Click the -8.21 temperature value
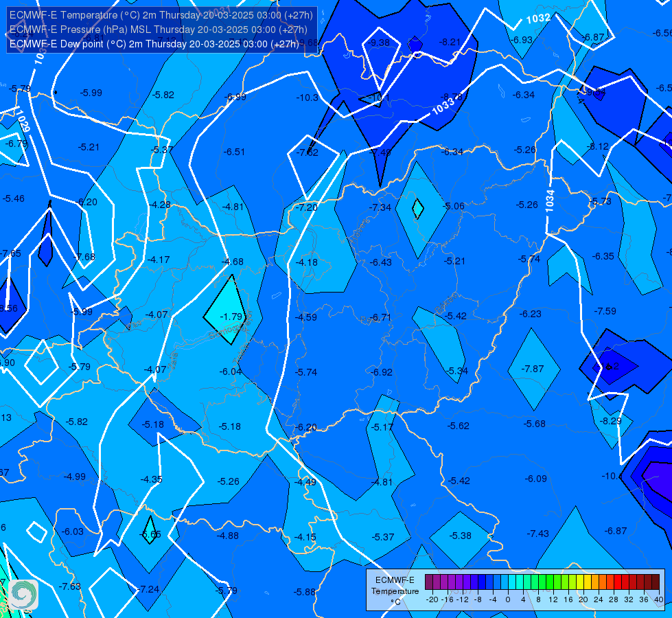This screenshot has height=618, width=672. point(450,42)
